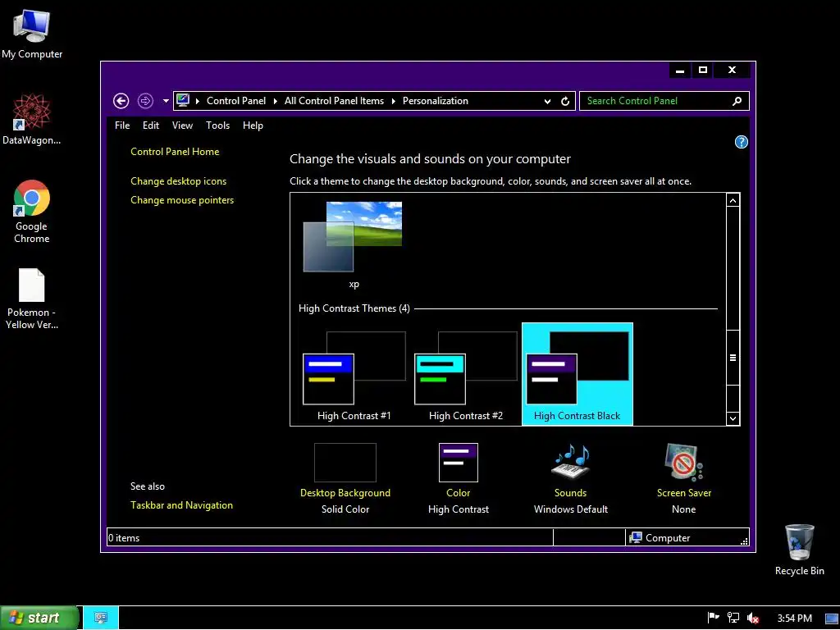Open address bar history dropdown
The height and width of the screenshot is (630, 840).
point(547,101)
